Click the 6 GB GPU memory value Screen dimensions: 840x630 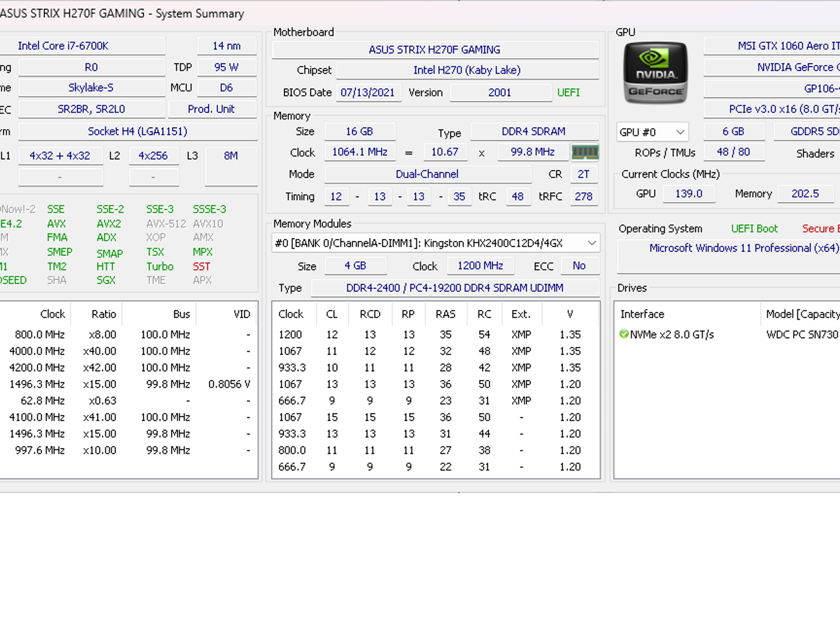734,131
